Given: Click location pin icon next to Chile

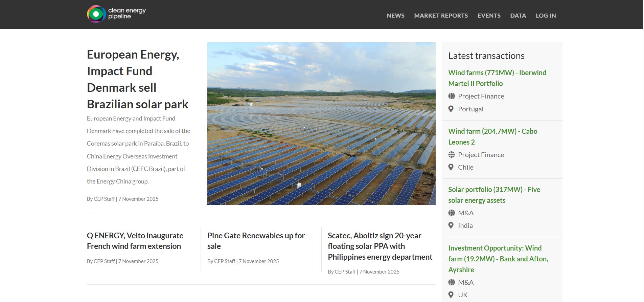Looking at the screenshot, I should [451, 167].
